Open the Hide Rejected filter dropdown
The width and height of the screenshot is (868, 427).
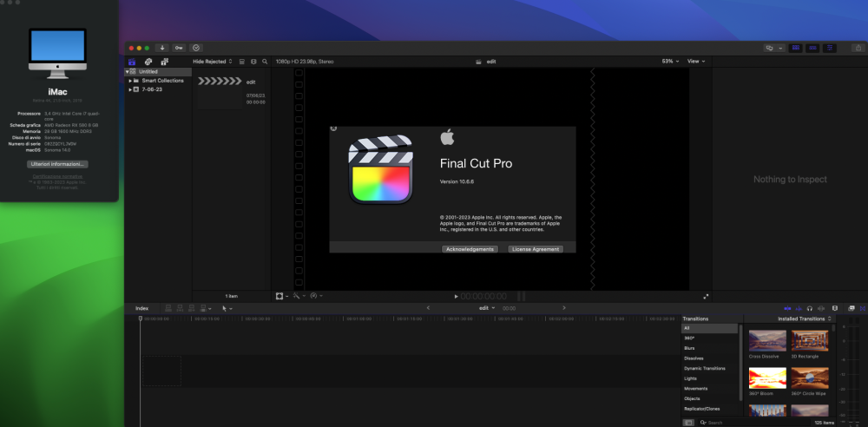[213, 62]
